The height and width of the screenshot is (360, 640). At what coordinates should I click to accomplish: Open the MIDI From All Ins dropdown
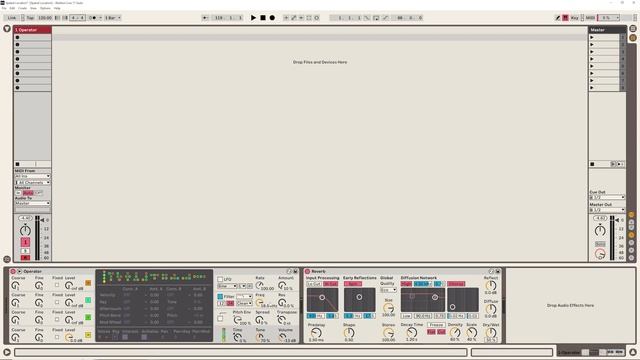[x=33, y=176]
